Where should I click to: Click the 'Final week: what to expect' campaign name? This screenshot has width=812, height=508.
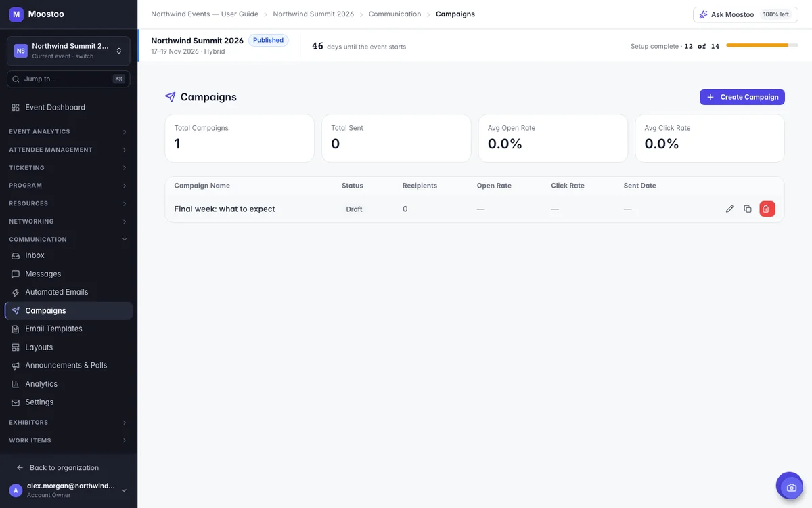(225, 209)
